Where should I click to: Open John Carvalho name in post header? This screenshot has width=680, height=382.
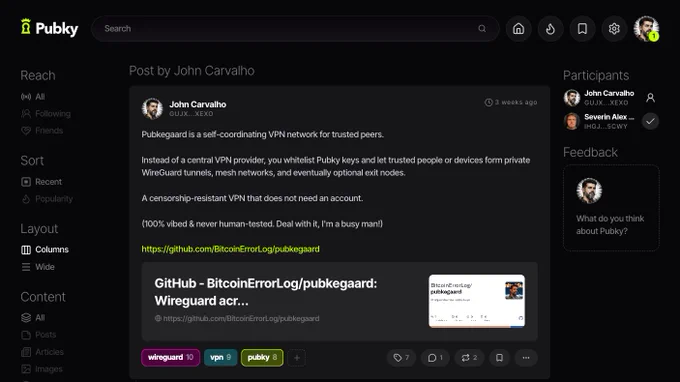[x=198, y=104]
